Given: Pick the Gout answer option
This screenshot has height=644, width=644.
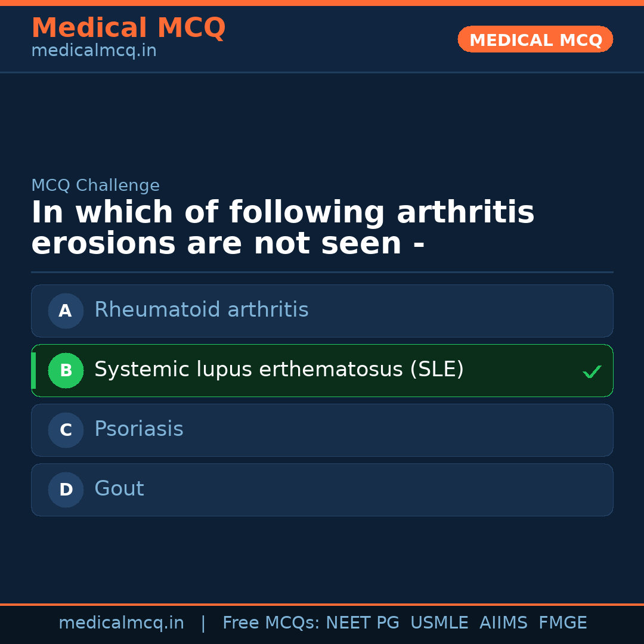Looking at the screenshot, I should click(x=119, y=489).
